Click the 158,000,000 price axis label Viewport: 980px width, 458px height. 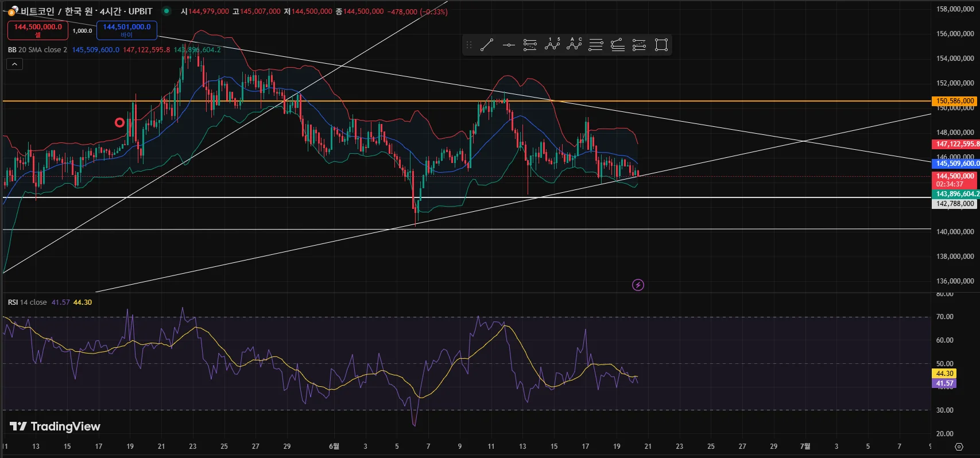click(955, 9)
